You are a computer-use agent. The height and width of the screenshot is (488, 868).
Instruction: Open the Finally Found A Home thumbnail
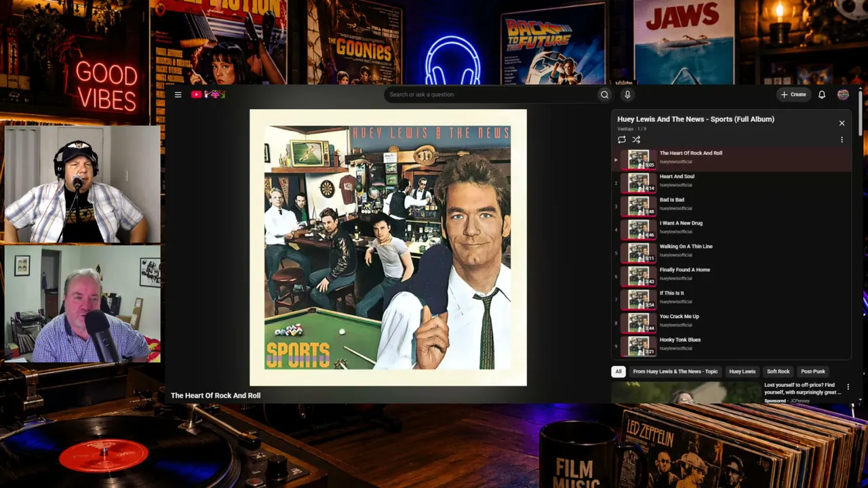click(x=638, y=277)
